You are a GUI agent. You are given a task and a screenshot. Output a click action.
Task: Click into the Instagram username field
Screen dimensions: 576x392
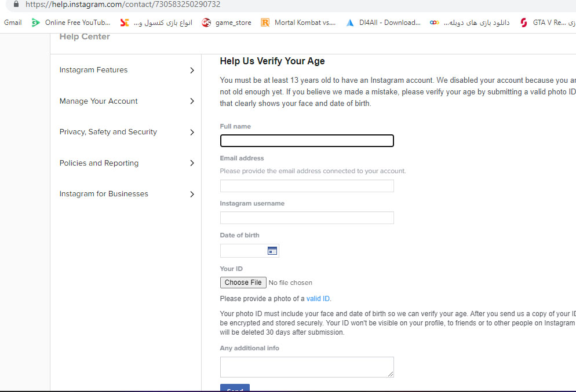click(x=307, y=218)
